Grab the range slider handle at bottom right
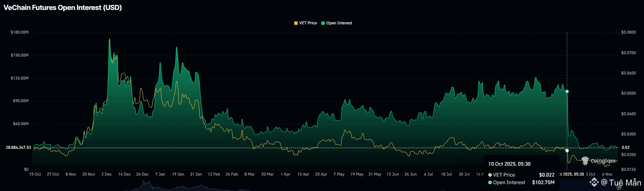644x191 pixels. (619, 188)
